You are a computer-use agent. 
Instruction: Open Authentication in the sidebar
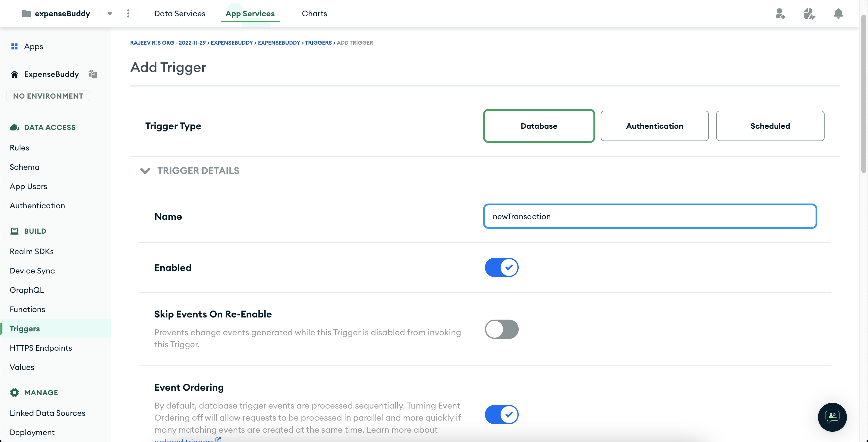[x=37, y=205]
